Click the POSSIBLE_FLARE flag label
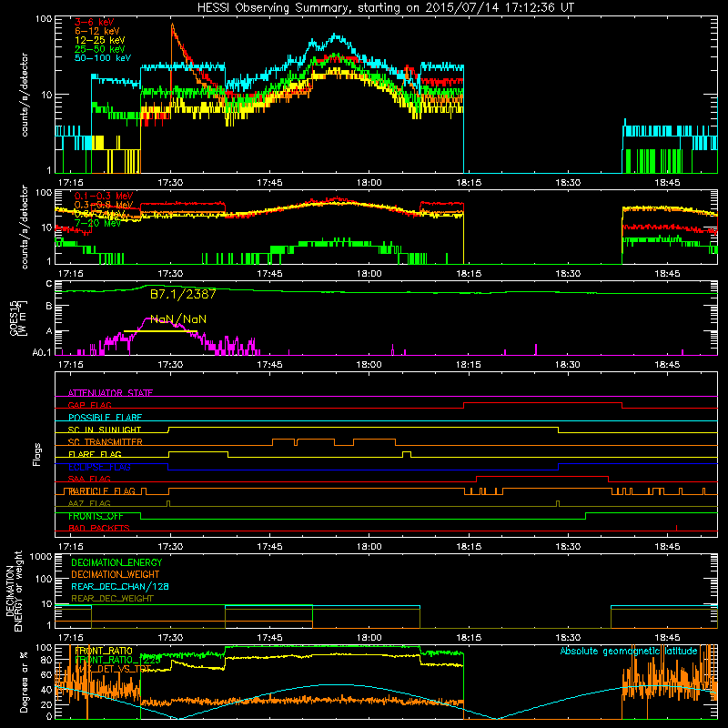Image resolution: width=728 pixels, height=728 pixels. (x=105, y=418)
